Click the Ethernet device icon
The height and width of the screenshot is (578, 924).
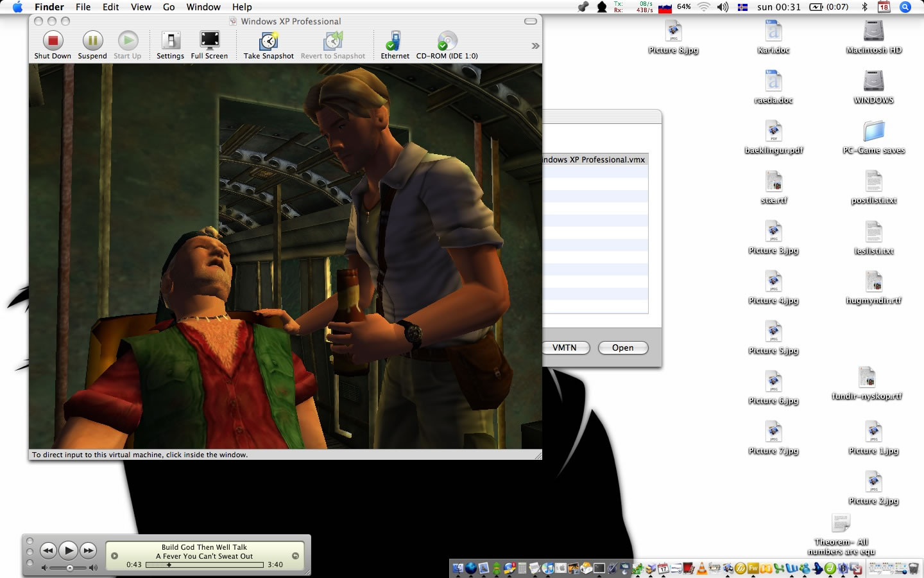395,45
